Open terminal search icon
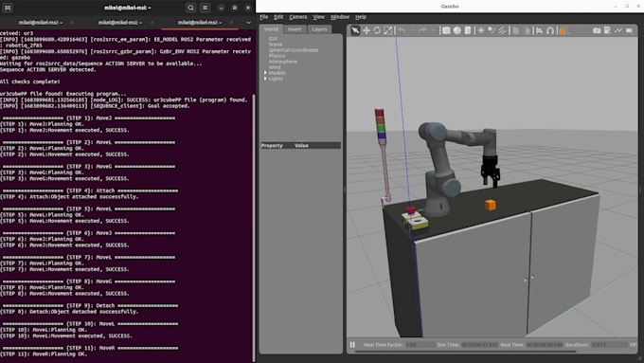Screen dimensions: 644x363 190,8
